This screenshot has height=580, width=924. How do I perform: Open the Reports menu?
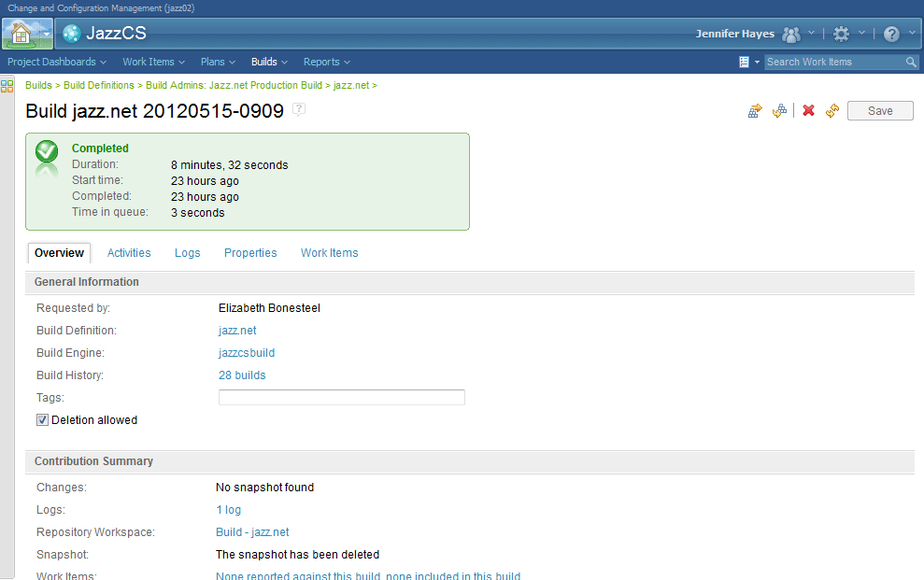[326, 62]
